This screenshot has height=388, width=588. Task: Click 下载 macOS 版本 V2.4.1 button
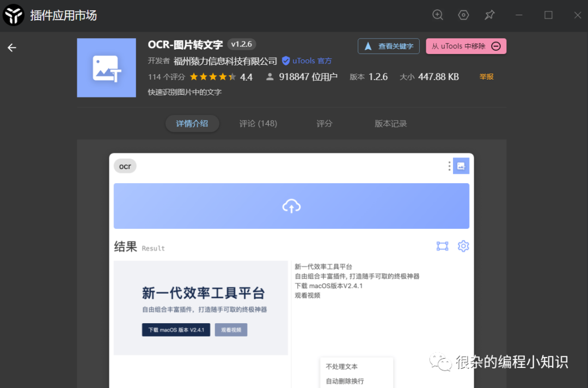coord(176,330)
